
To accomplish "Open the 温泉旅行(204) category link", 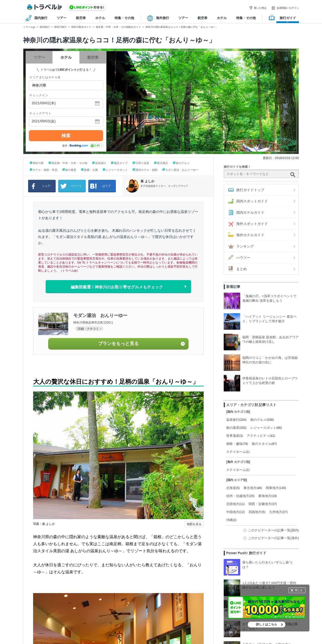I will click(x=236, y=420).
